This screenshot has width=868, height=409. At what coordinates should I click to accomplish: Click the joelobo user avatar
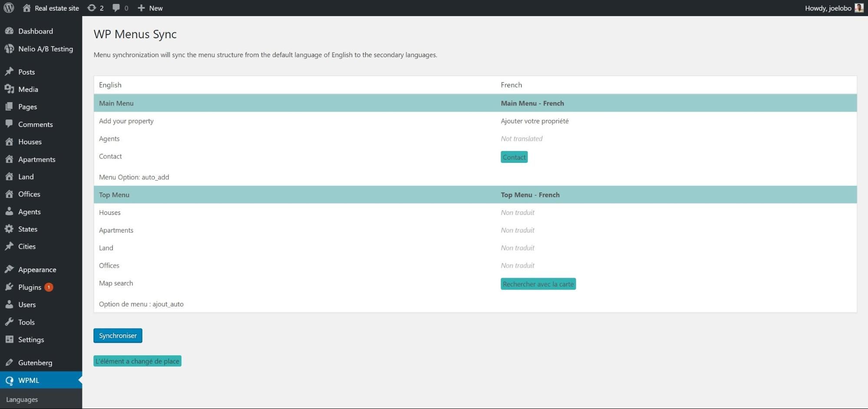point(859,8)
